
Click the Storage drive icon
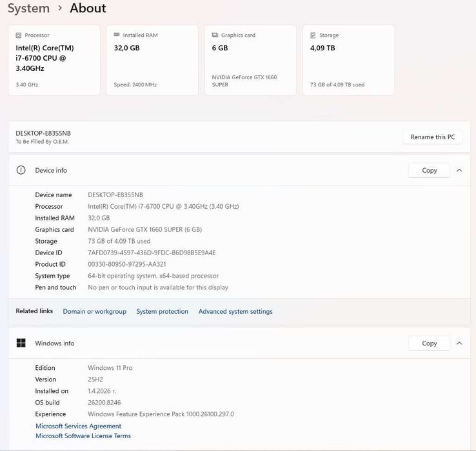click(x=313, y=35)
